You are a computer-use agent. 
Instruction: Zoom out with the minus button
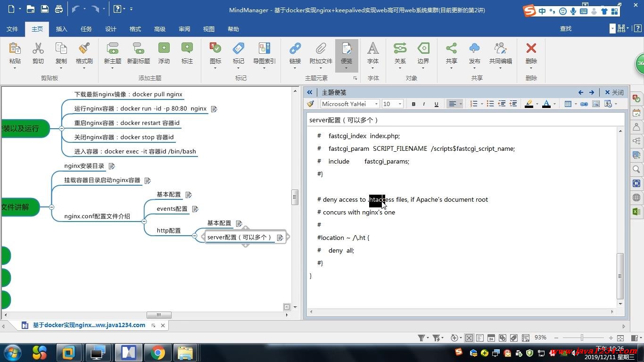coord(556,337)
